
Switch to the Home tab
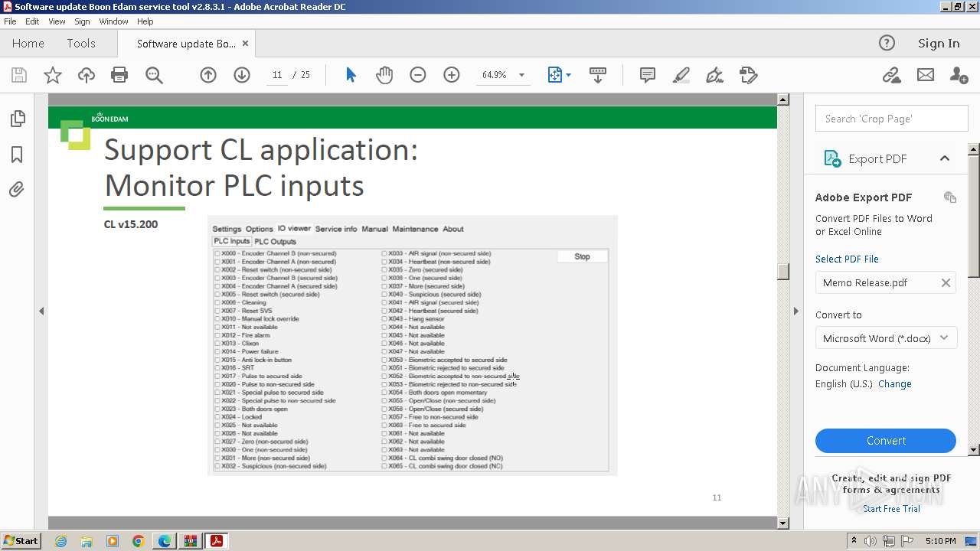pos(28,44)
